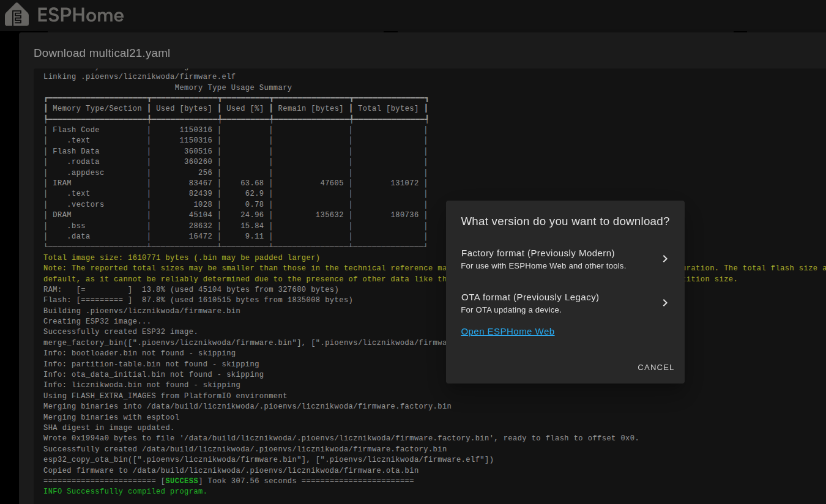The width and height of the screenshot is (826, 504).
Task: Click 'Memory Type Usage Summary' table title
Action: (233, 87)
